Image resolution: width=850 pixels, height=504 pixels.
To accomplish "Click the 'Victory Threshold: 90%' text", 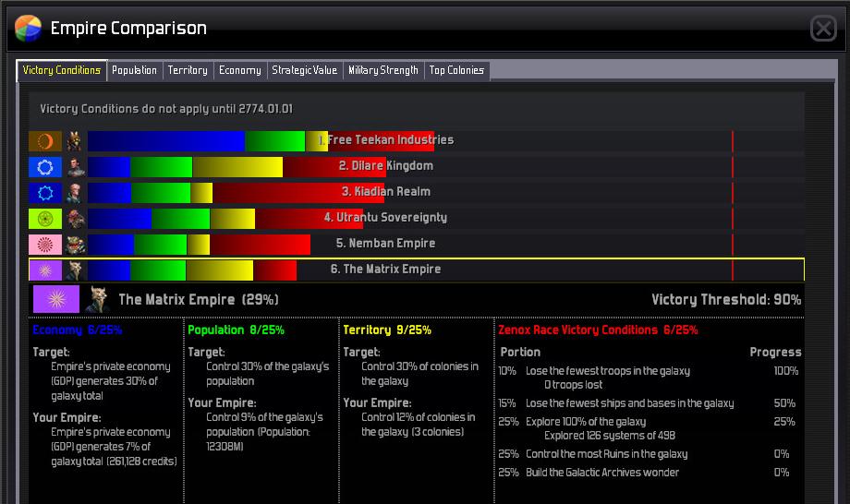I will tap(726, 299).
